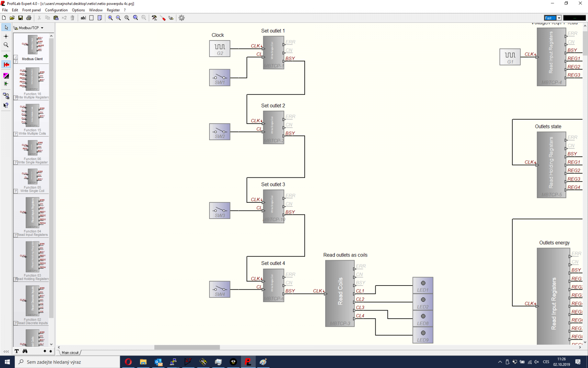Click the green right arrow icon
This screenshot has height=368, width=588.
point(6,56)
